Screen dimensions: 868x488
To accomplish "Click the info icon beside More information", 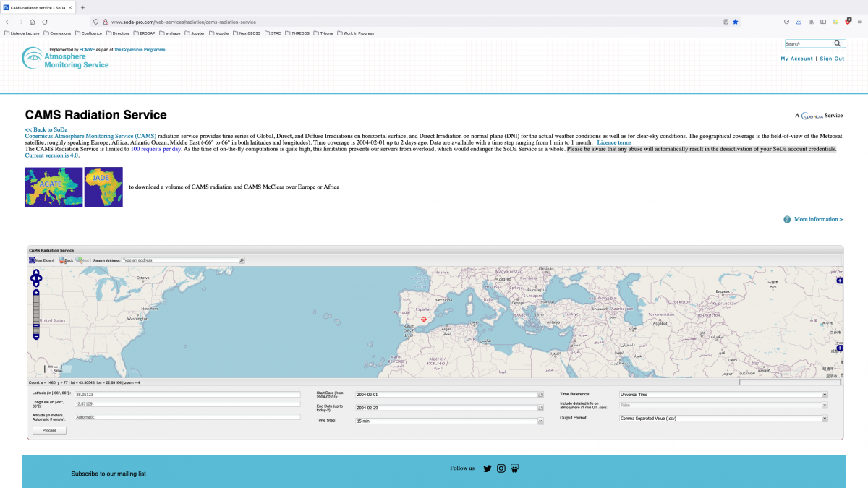I will tap(787, 219).
